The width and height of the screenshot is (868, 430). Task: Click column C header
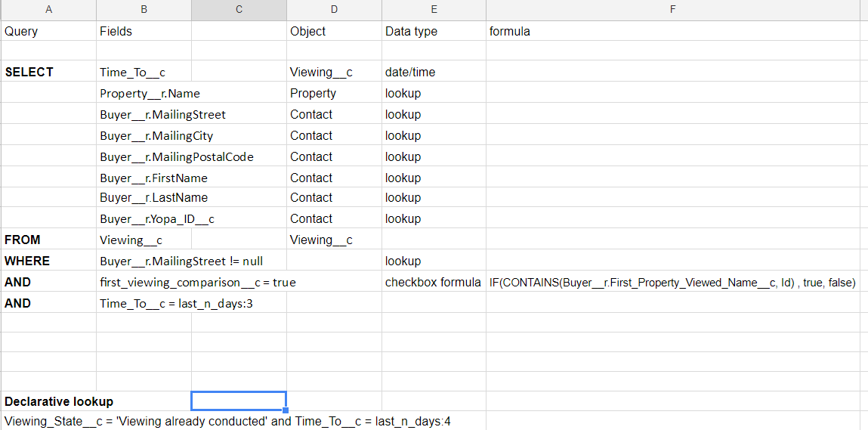(239, 9)
